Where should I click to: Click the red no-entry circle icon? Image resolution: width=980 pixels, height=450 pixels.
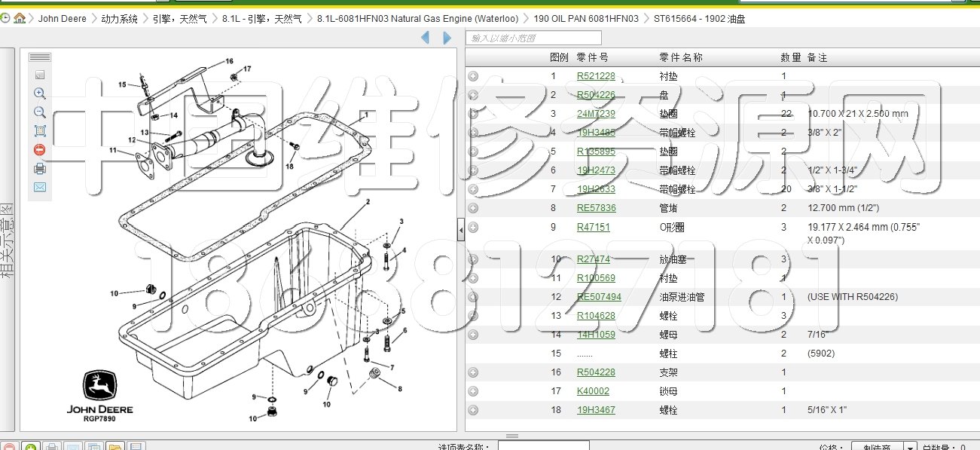40,150
